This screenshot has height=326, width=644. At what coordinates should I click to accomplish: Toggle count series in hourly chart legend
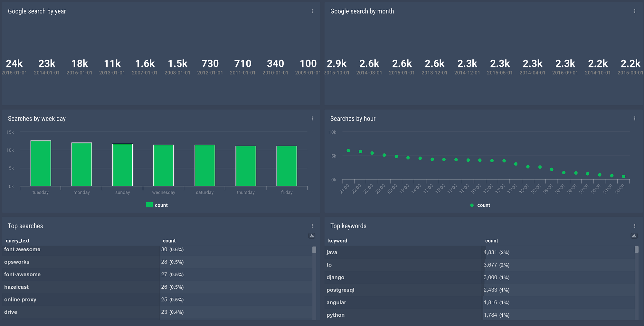coord(480,205)
